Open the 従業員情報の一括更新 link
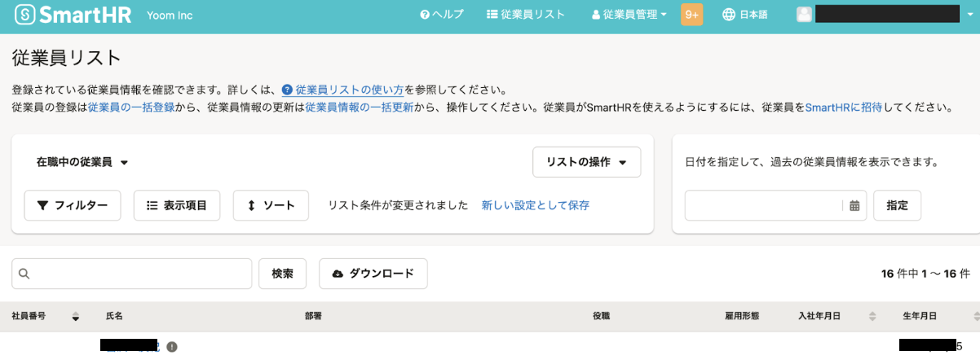980x360 pixels. (x=359, y=107)
